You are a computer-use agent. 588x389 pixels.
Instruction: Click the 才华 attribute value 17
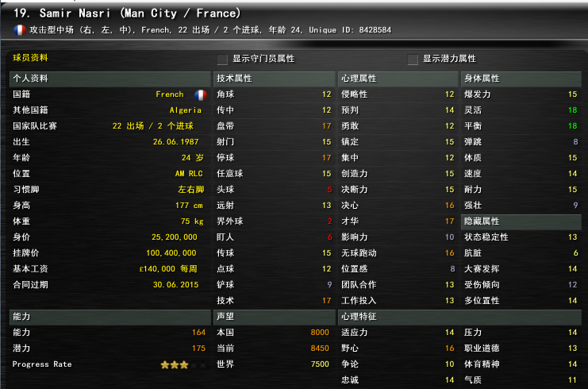450,221
